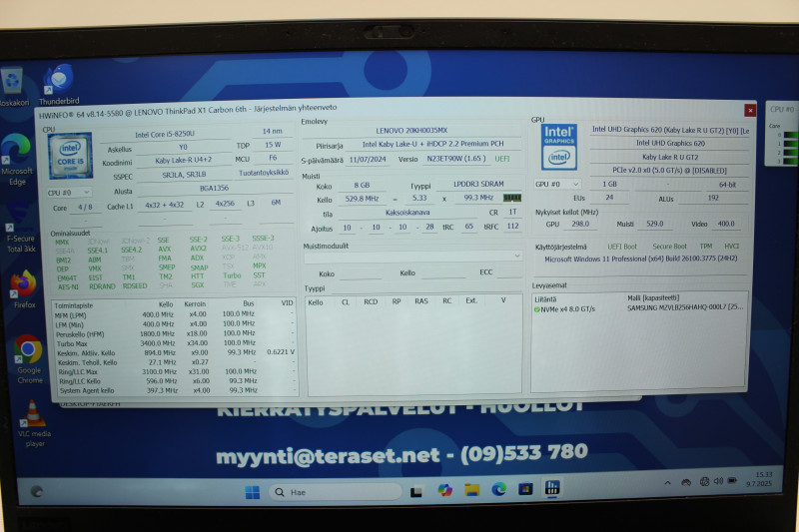The height and width of the screenshot is (532, 799).
Task: Click the Kaby Lake-R U4+2 codename field
Action: [x=184, y=161]
